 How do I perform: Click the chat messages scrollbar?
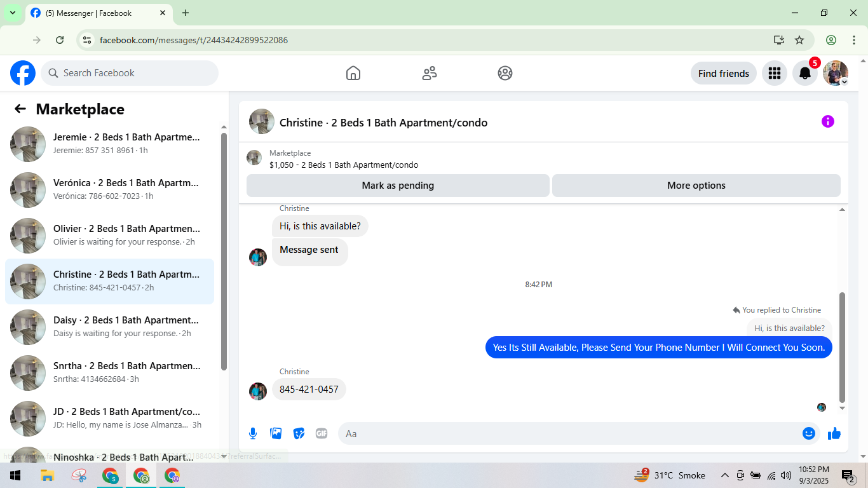pyautogui.click(x=843, y=347)
